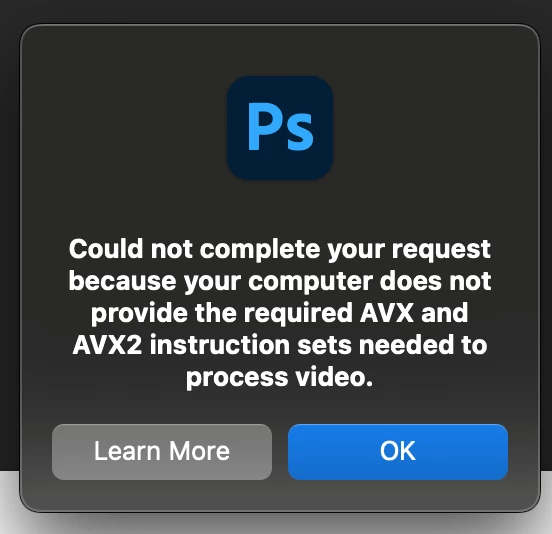Open the Learn More help link
The height and width of the screenshot is (534, 552).
[x=162, y=452]
